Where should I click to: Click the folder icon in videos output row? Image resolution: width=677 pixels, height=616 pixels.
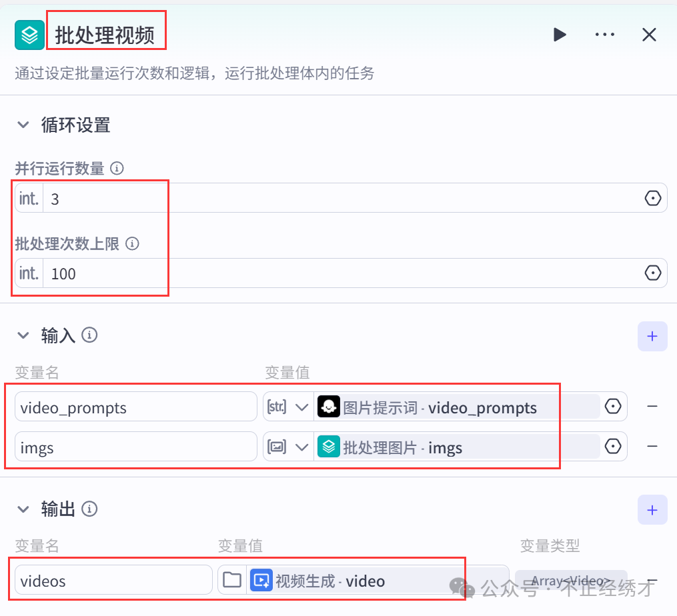(231, 581)
